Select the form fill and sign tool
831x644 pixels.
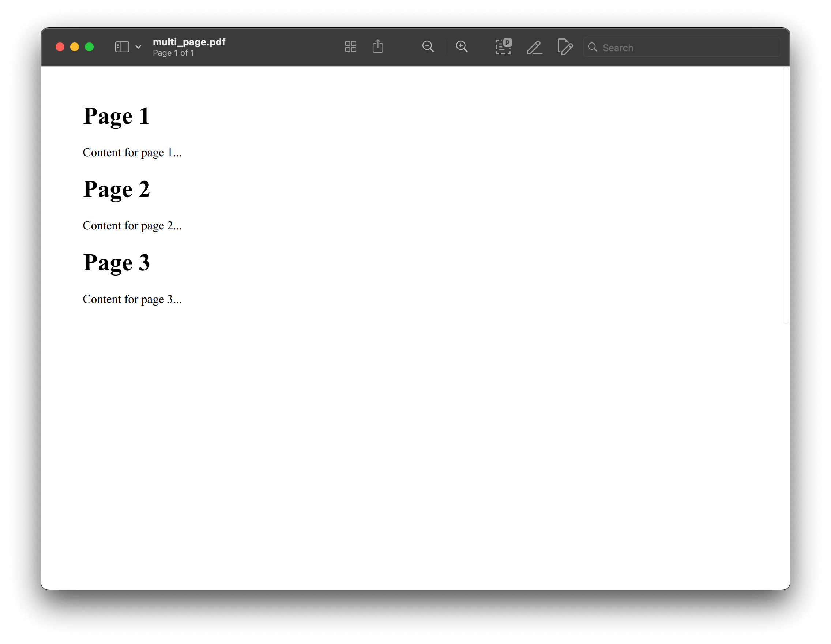coord(565,47)
